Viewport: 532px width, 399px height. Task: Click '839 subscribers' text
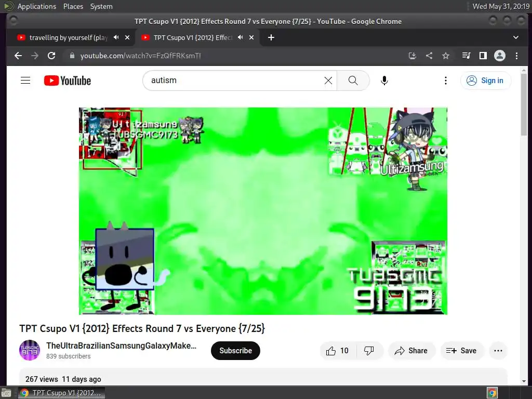click(x=69, y=356)
